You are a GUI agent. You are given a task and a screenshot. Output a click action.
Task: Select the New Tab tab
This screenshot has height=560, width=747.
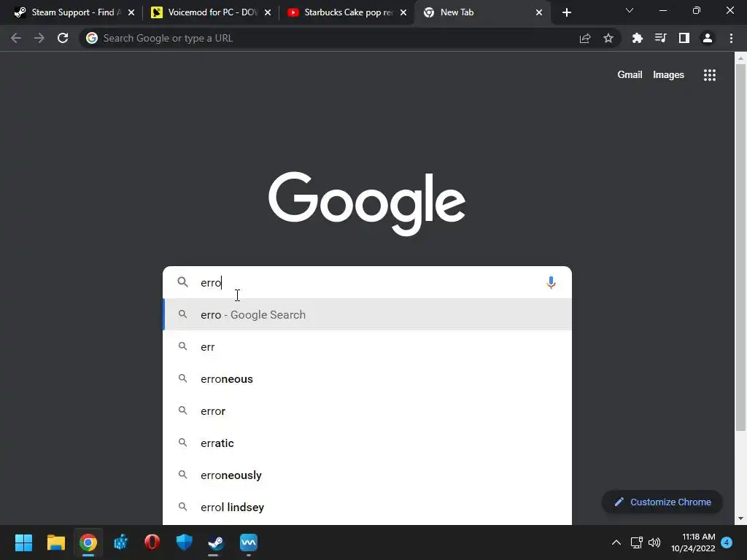pos(482,12)
